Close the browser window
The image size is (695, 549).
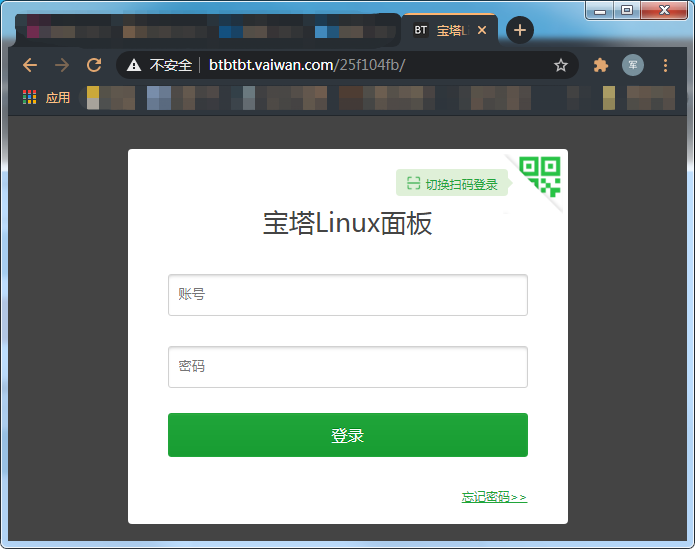(664, 10)
